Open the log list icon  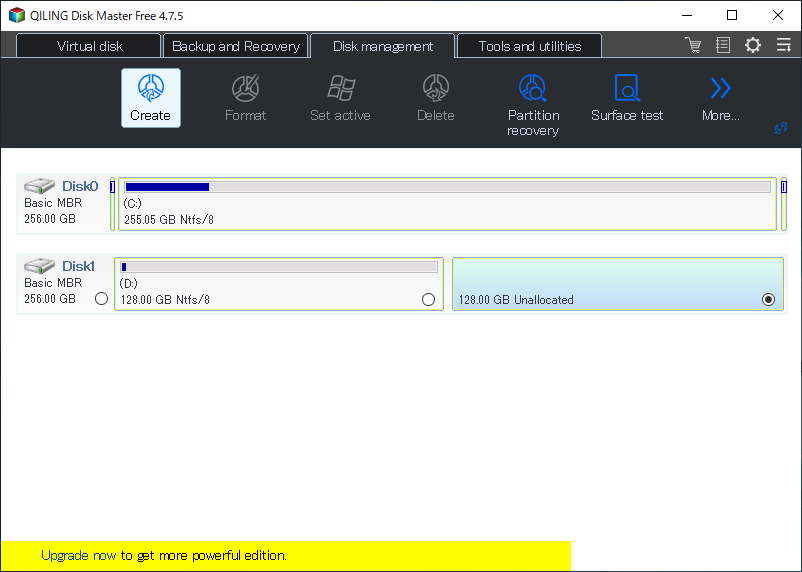pos(723,45)
